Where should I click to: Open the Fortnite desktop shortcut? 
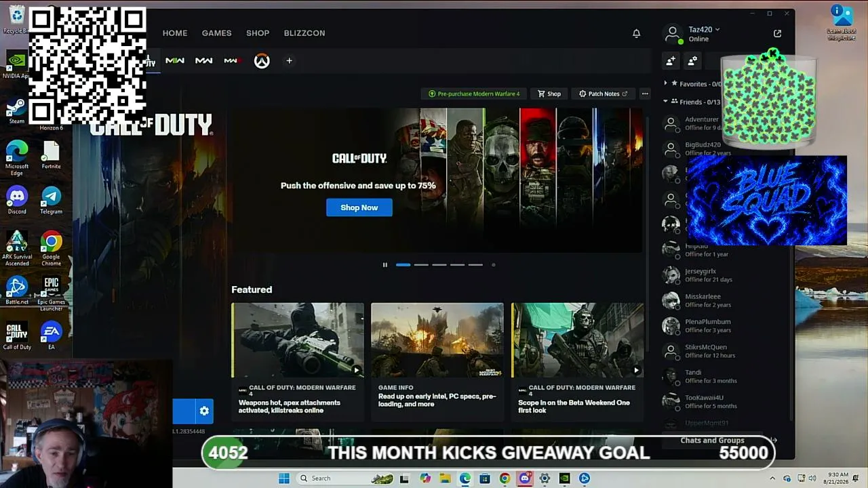click(51, 156)
